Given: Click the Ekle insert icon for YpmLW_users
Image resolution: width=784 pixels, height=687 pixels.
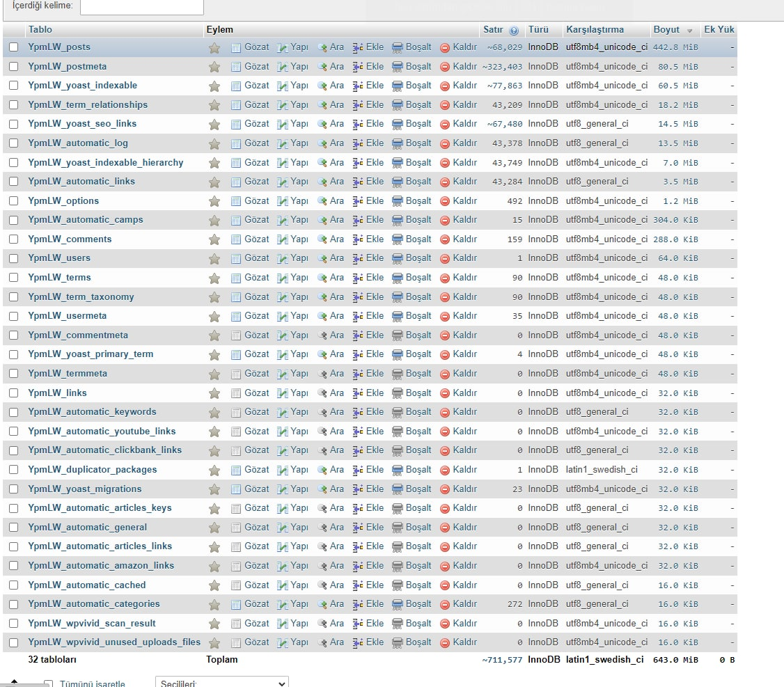Looking at the screenshot, I should (x=357, y=258).
